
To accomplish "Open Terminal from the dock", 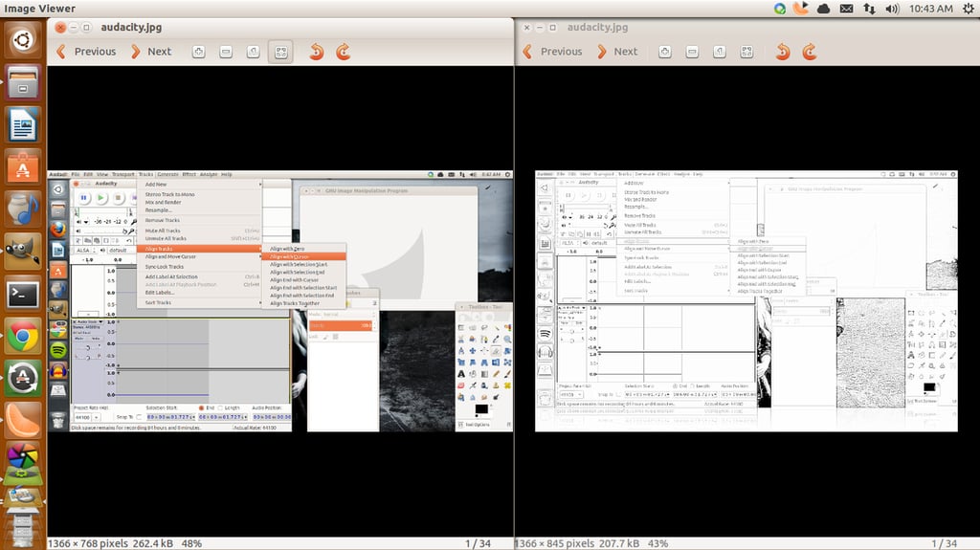I will (x=23, y=294).
